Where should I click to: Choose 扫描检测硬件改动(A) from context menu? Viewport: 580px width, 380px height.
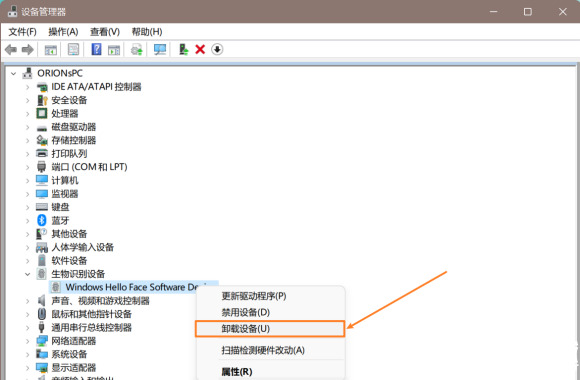click(270, 350)
